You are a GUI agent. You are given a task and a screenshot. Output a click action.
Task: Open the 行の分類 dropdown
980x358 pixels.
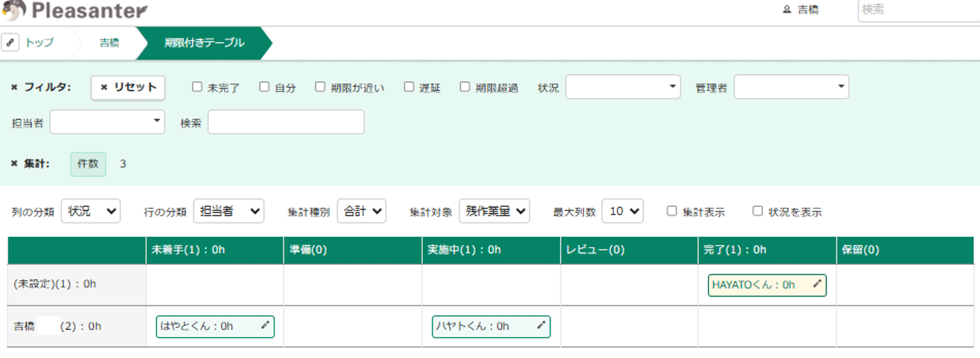coord(228,211)
